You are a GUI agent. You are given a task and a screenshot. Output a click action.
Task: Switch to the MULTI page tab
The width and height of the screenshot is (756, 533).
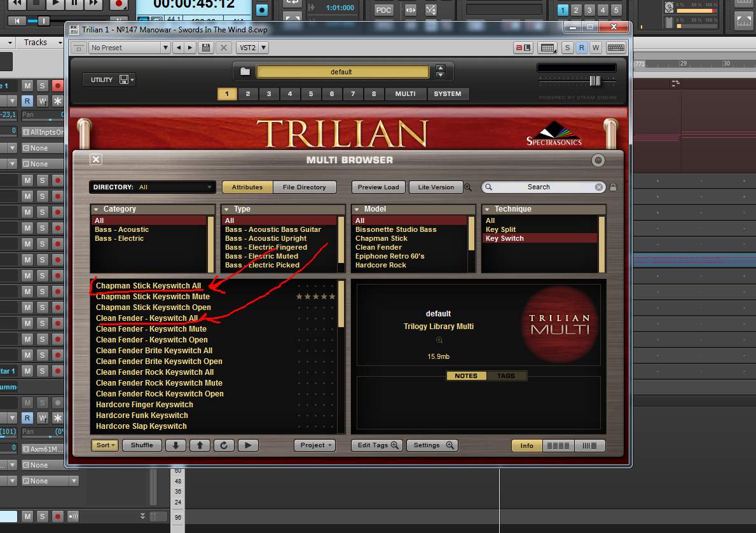(x=406, y=94)
